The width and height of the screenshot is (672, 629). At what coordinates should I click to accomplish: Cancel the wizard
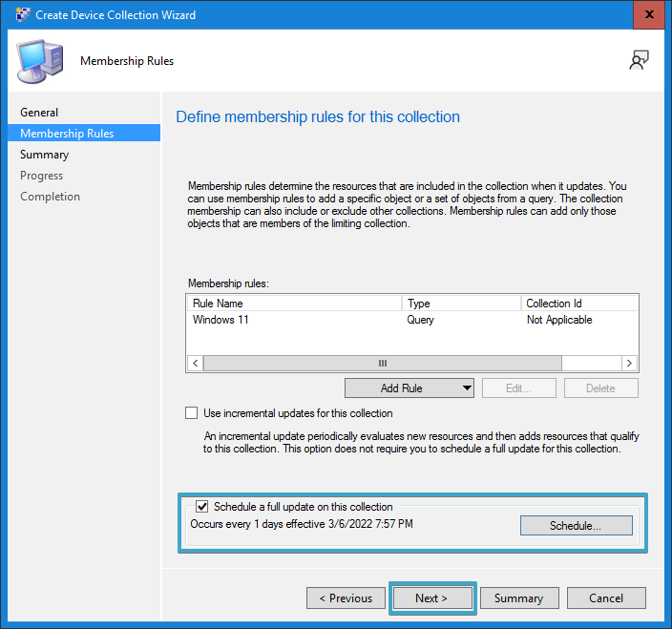(606, 598)
